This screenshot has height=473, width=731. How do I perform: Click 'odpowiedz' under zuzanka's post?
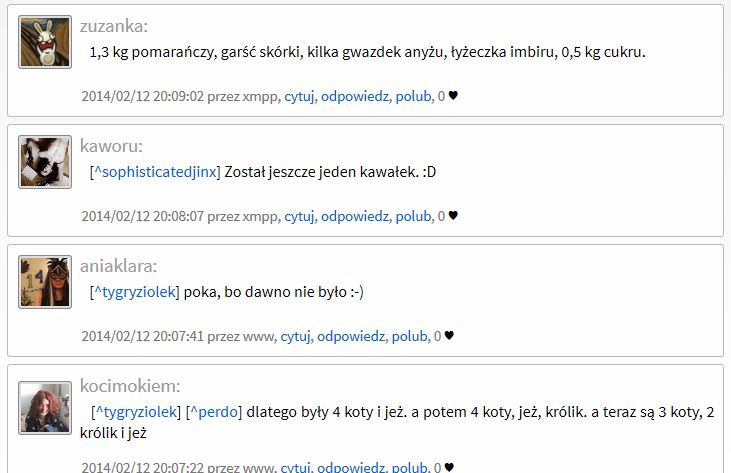coord(355,96)
